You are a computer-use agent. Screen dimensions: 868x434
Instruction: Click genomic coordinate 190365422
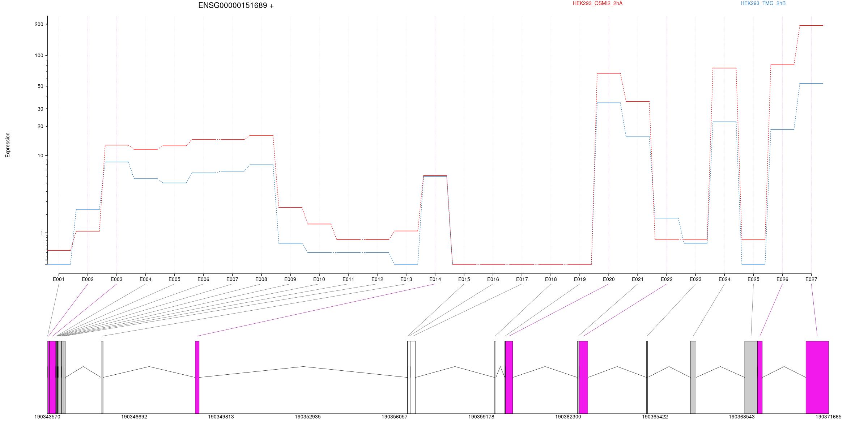click(655, 417)
